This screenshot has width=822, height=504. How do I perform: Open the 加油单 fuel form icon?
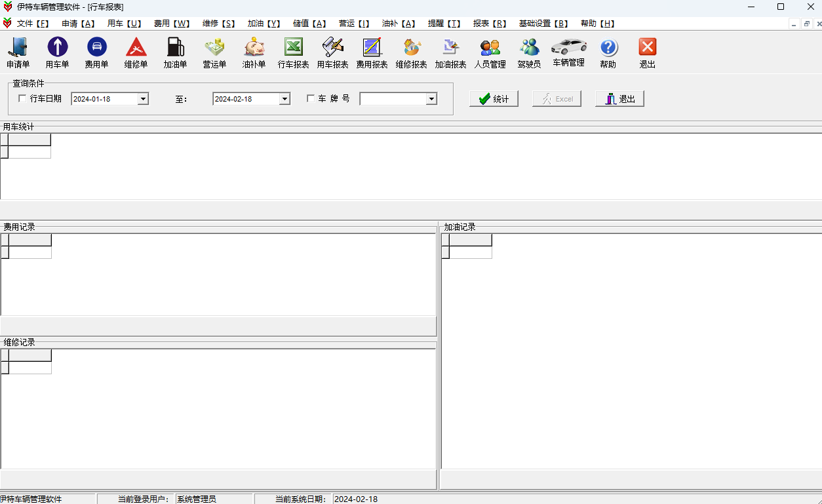pyautogui.click(x=176, y=53)
